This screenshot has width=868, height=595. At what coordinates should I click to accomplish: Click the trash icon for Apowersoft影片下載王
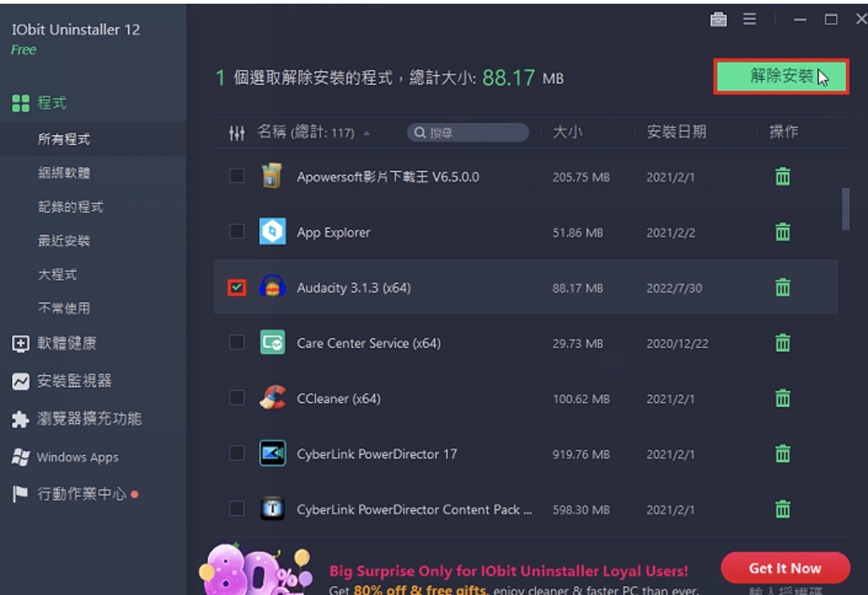pos(783,176)
